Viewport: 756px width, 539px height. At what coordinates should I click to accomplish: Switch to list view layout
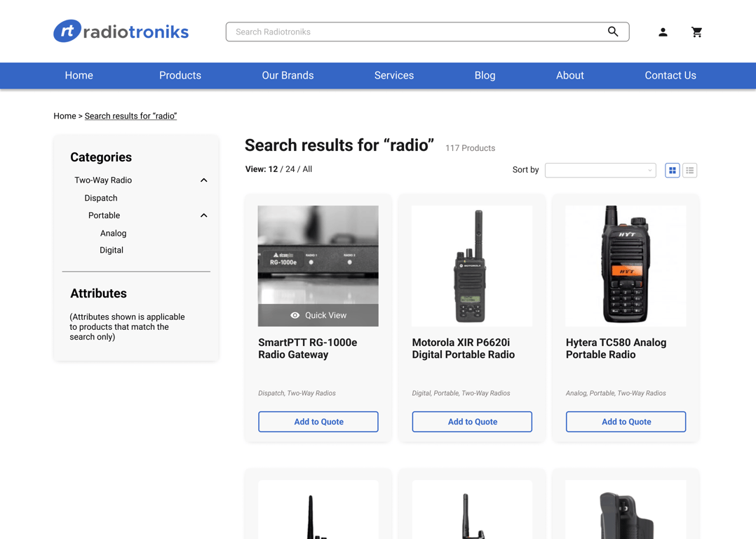point(690,171)
